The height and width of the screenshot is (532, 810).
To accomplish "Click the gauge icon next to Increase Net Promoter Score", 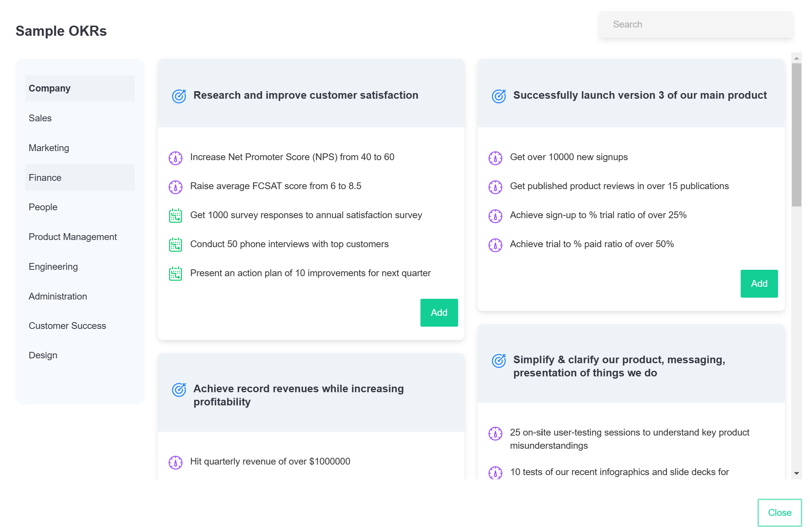I will [175, 158].
